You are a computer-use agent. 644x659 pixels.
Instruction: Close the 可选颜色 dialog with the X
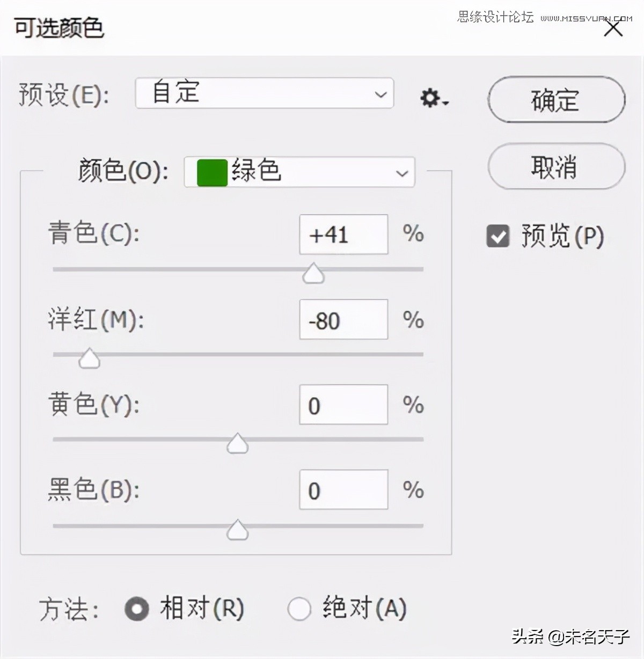click(x=613, y=28)
